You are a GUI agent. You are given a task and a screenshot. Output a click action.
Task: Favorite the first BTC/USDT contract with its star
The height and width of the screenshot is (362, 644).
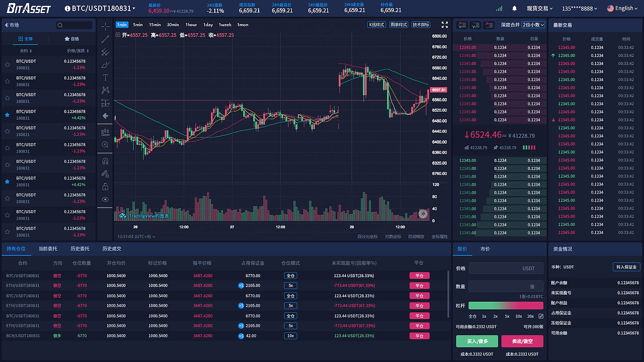7,64
